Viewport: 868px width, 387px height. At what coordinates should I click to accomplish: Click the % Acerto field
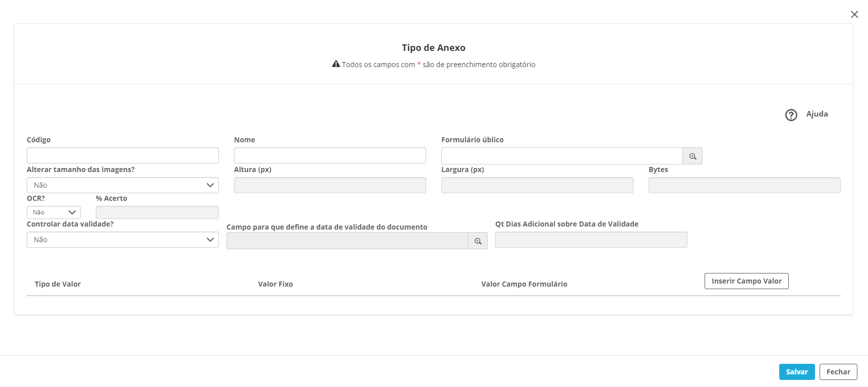click(157, 212)
